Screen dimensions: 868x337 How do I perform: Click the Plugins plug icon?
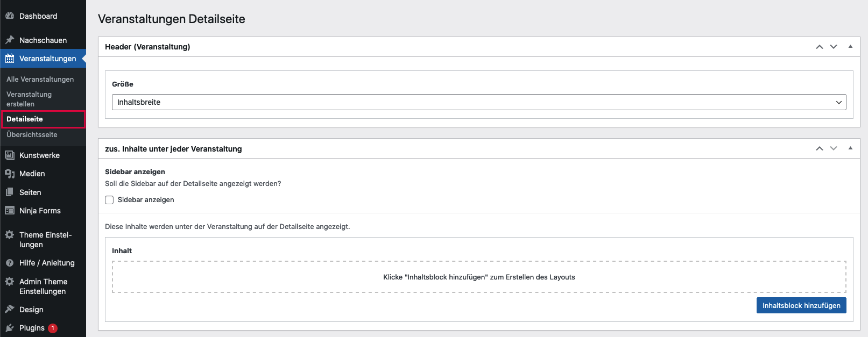10,328
